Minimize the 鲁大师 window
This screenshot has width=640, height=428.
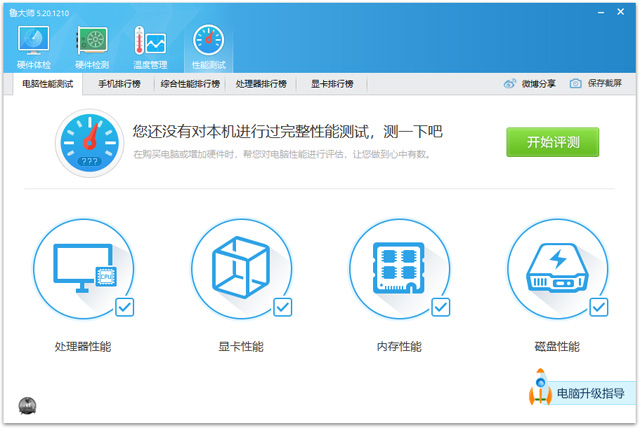601,12
